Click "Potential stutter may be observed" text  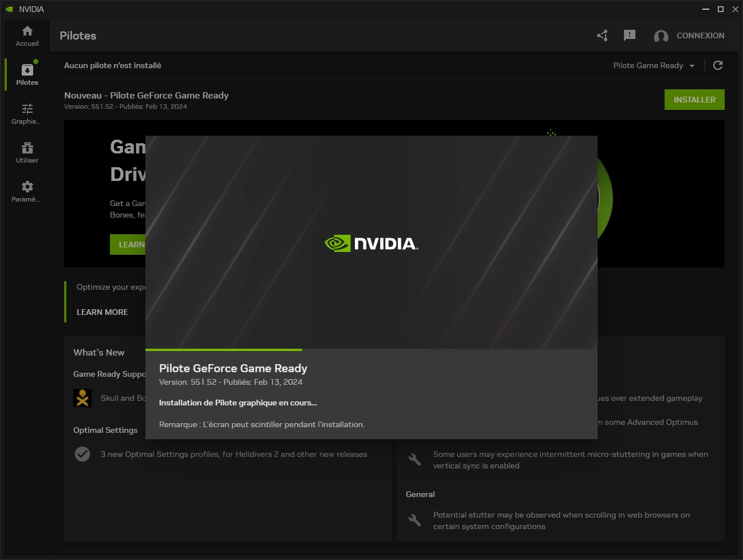(562, 520)
